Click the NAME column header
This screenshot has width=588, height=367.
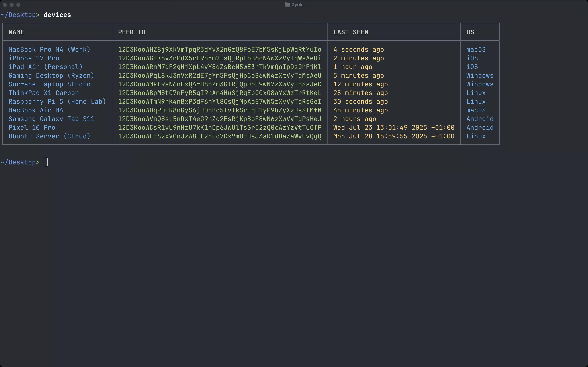[x=16, y=32]
